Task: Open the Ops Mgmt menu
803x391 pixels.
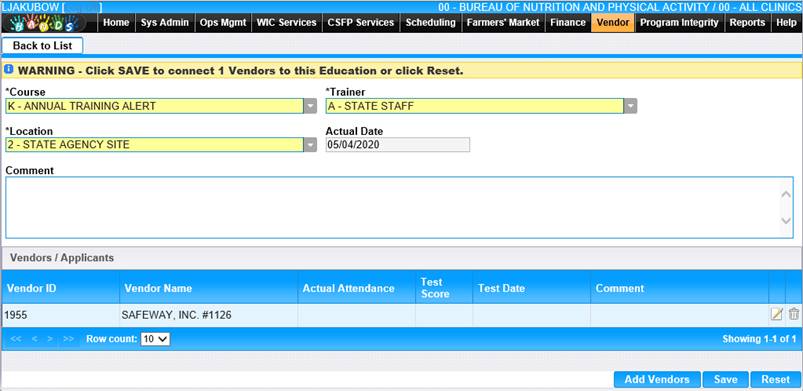Action: click(x=223, y=23)
